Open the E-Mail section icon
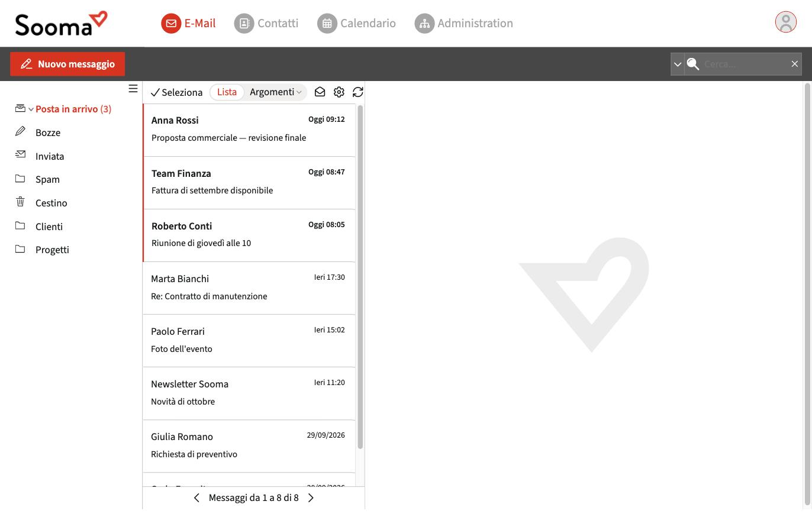Viewport: 812px width, 514px height. (x=171, y=24)
